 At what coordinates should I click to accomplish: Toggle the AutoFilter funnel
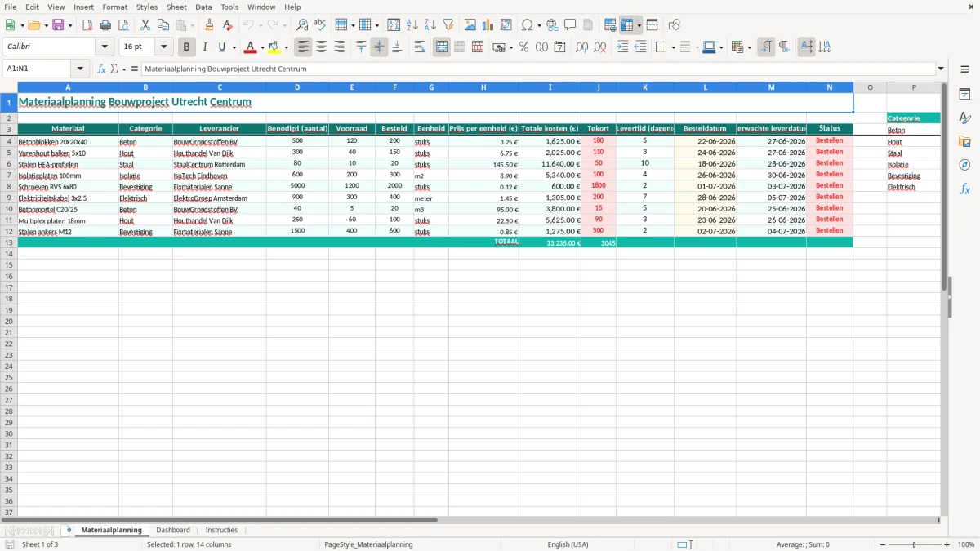[448, 25]
